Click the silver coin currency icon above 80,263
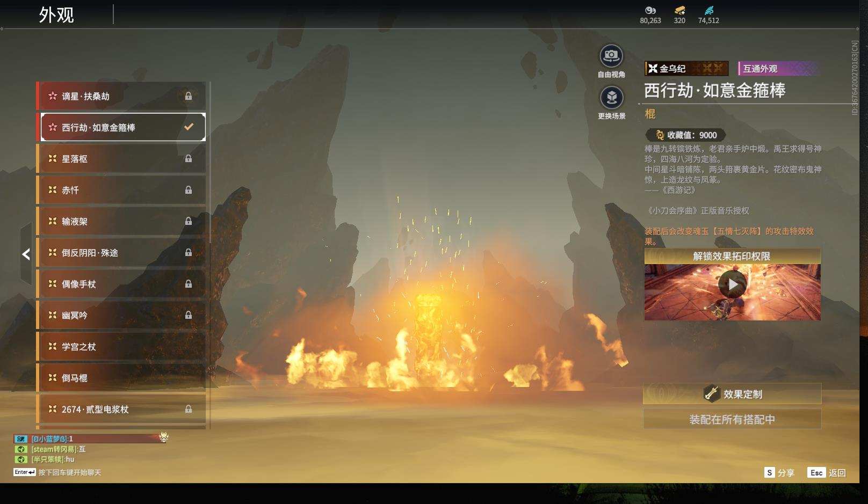 coord(650,10)
